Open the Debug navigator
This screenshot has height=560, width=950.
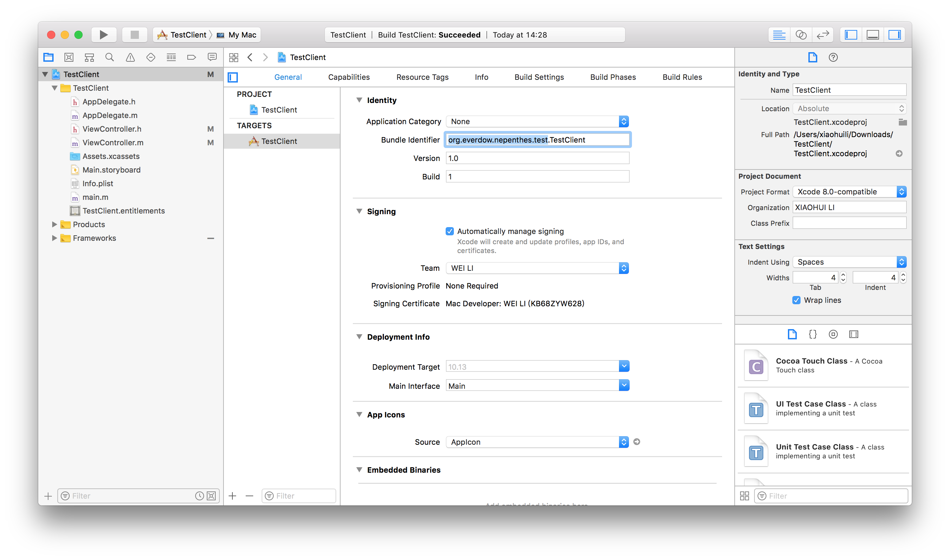(171, 57)
